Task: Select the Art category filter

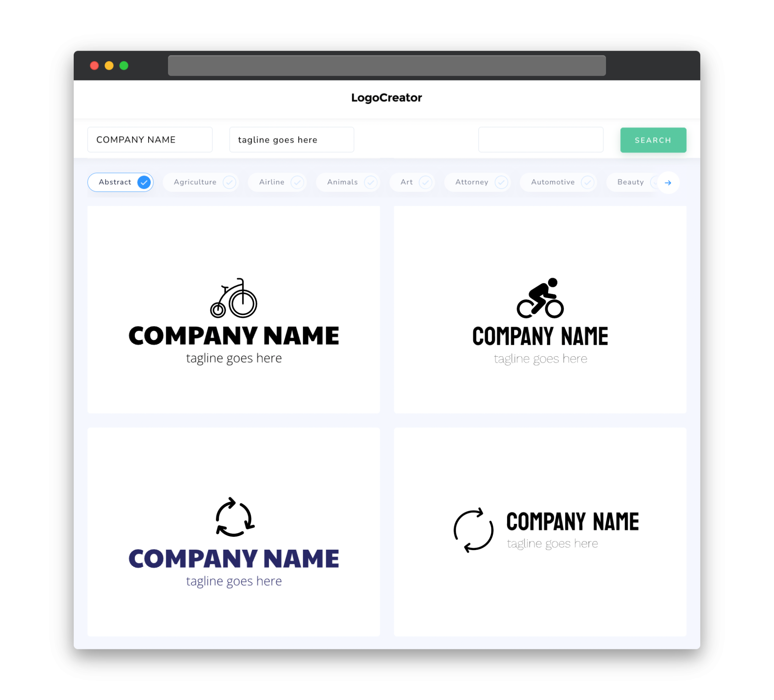Action: [413, 182]
